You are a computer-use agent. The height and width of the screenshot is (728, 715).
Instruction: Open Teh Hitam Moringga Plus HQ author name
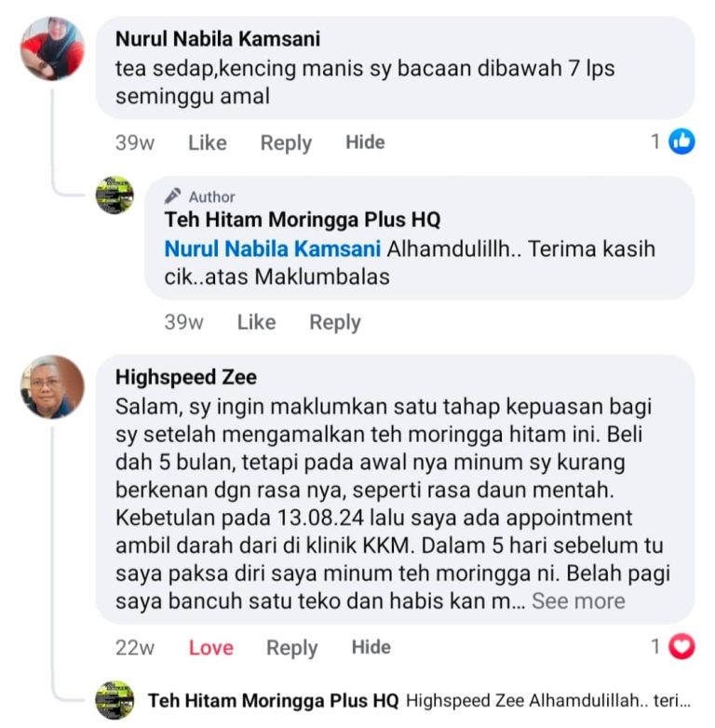[303, 220]
